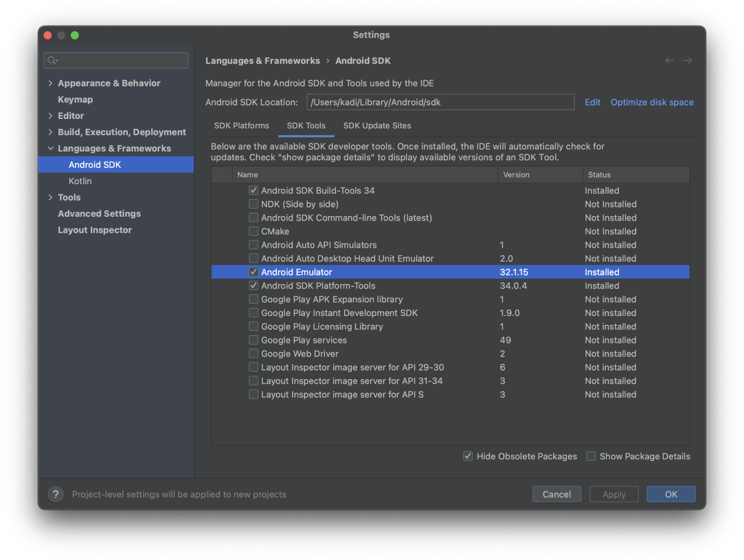Click the Android SDK Location field

(x=440, y=102)
